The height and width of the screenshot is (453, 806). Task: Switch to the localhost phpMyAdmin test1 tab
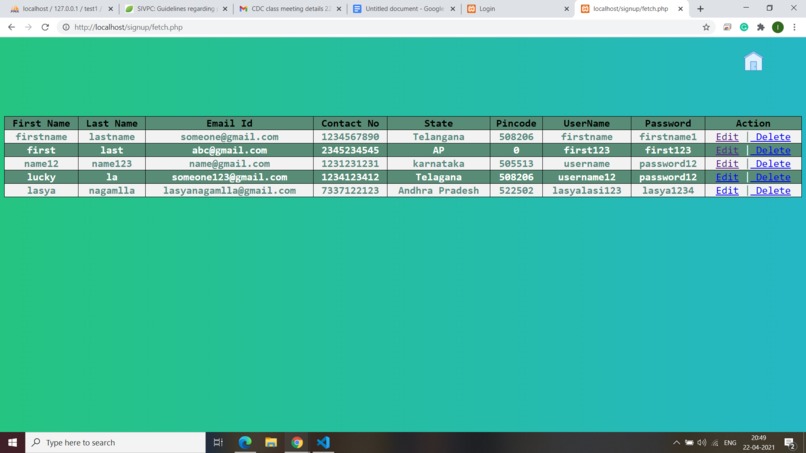coord(62,9)
